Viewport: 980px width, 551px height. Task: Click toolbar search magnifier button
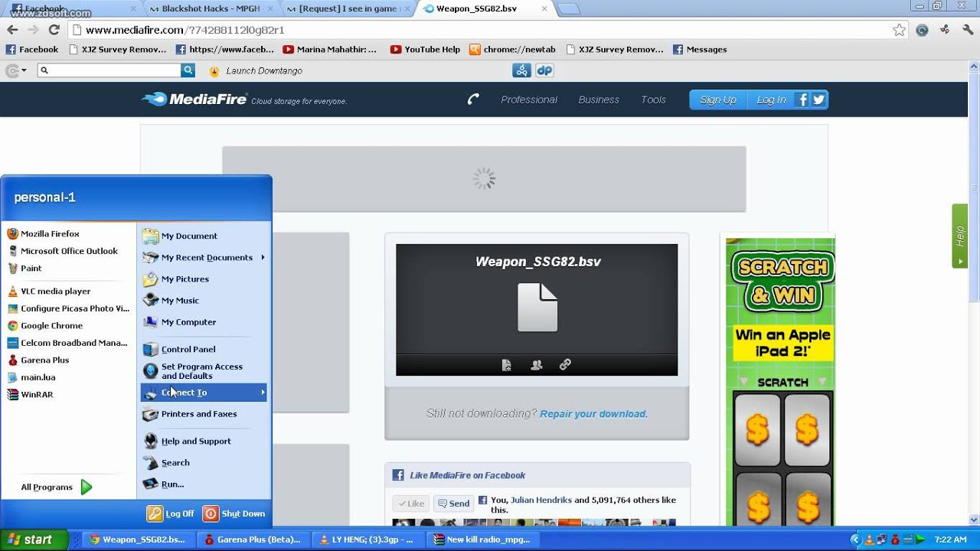[188, 70]
